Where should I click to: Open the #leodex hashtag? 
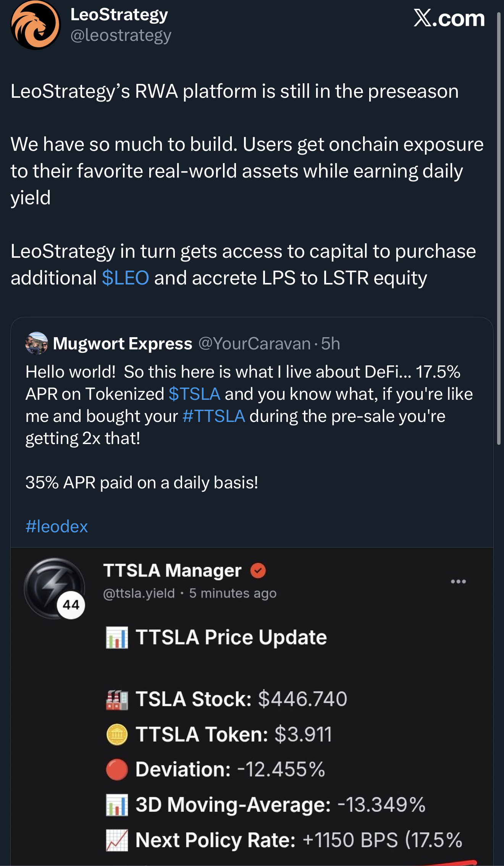[57, 527]
